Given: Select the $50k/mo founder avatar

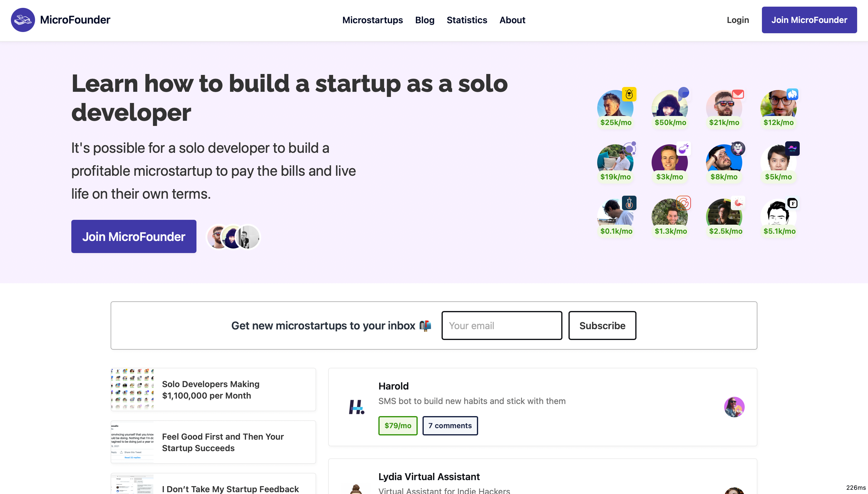Looking at the screenshot, I should [x=670, y=107].
